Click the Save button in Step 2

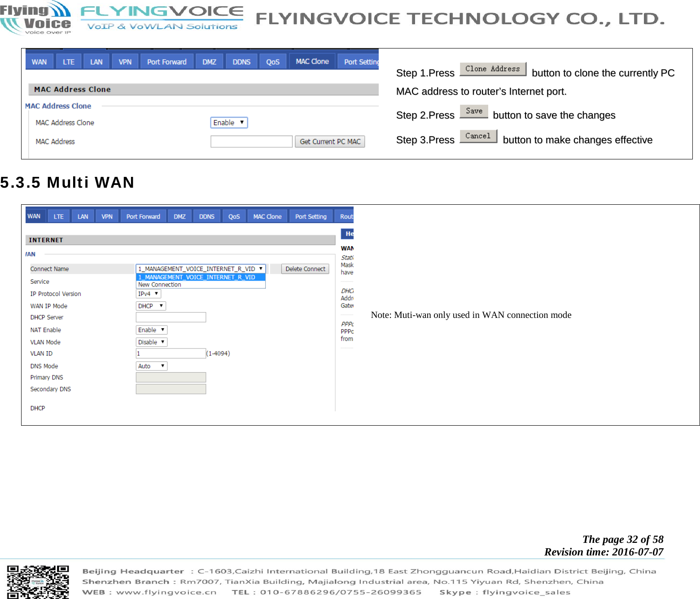(x=474, y=111)
